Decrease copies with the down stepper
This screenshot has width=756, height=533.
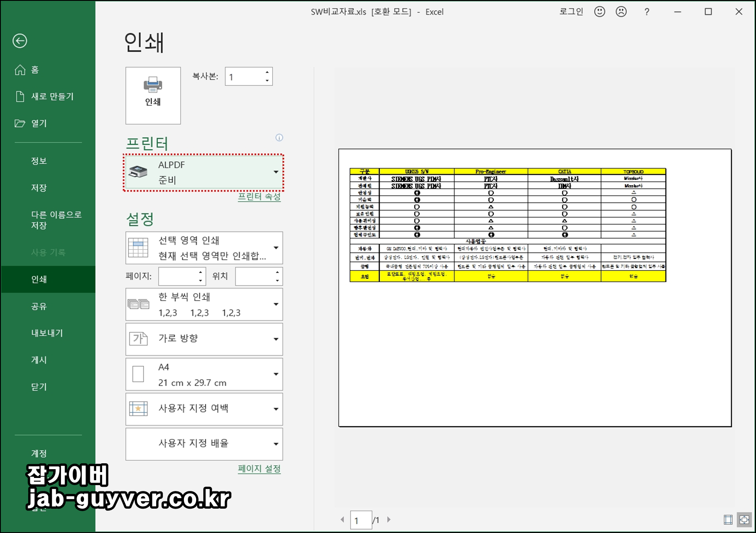pos(267,81)
